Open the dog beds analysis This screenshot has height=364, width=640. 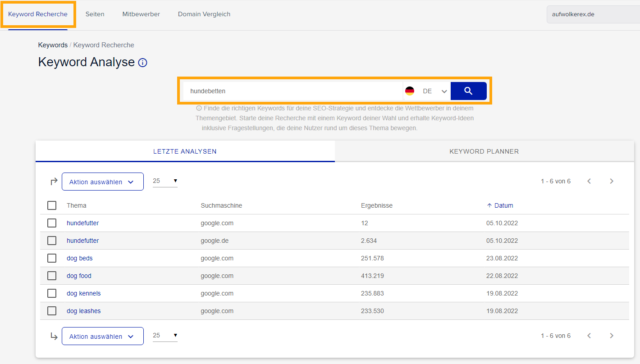(80, 258)
